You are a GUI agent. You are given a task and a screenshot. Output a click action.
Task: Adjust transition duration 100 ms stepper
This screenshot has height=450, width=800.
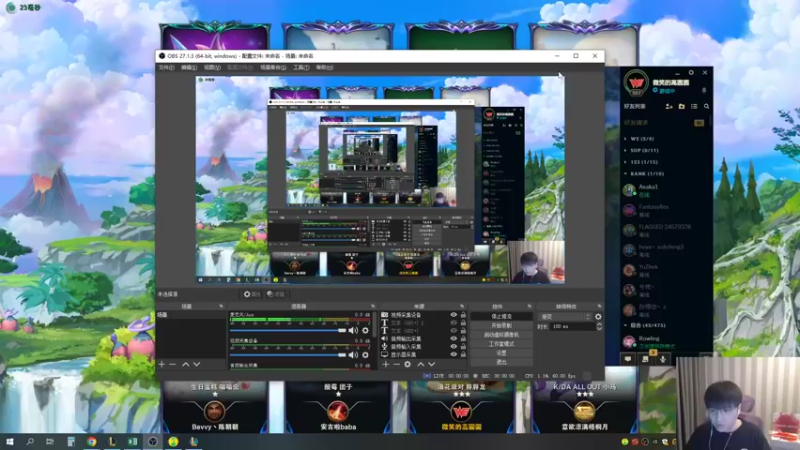[599, 327]
